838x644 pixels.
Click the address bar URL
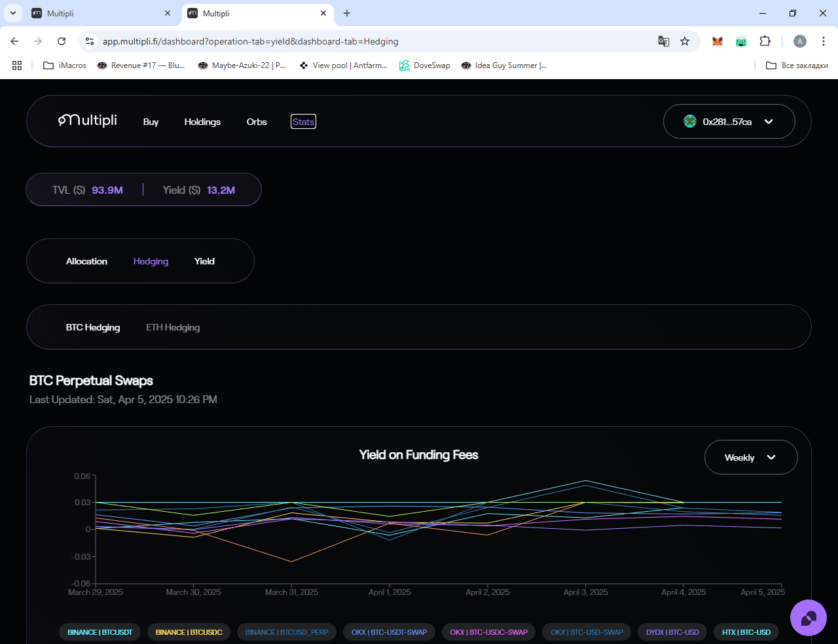[x=250, y=41]
